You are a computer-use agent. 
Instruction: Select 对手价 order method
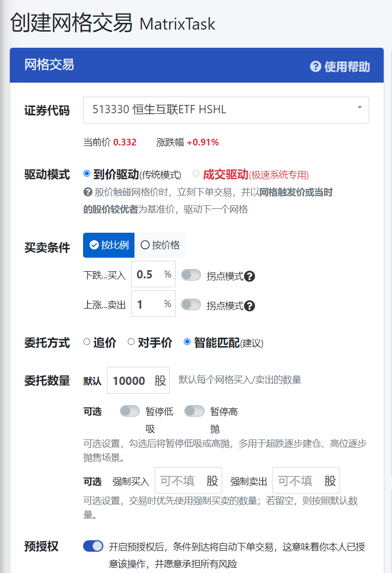(131, 342)
